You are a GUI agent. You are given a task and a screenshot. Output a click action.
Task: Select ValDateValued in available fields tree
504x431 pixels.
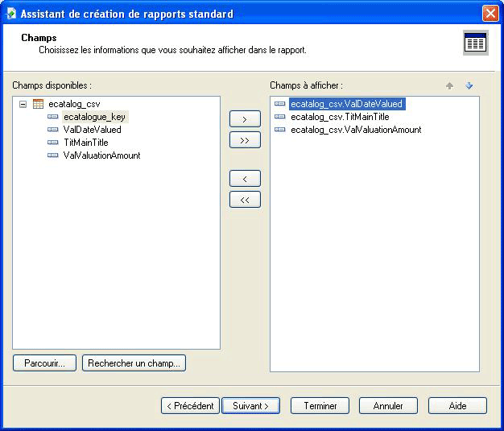tap(92, 130)
